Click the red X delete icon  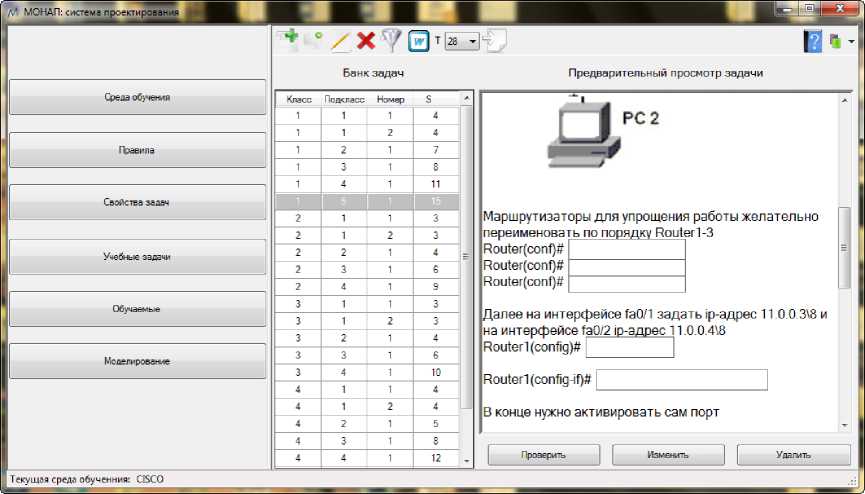(x=366, y=41)
